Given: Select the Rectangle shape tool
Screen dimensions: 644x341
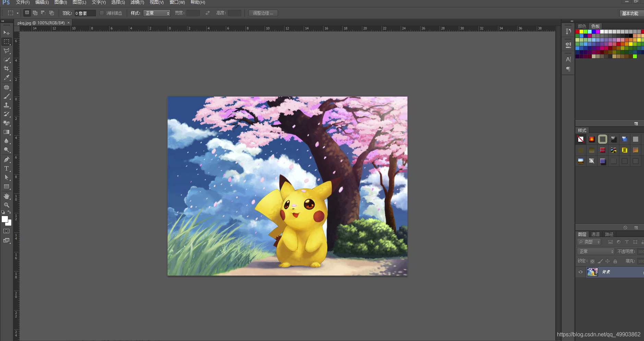Looking at the screenshot, I should coord(7,187).
